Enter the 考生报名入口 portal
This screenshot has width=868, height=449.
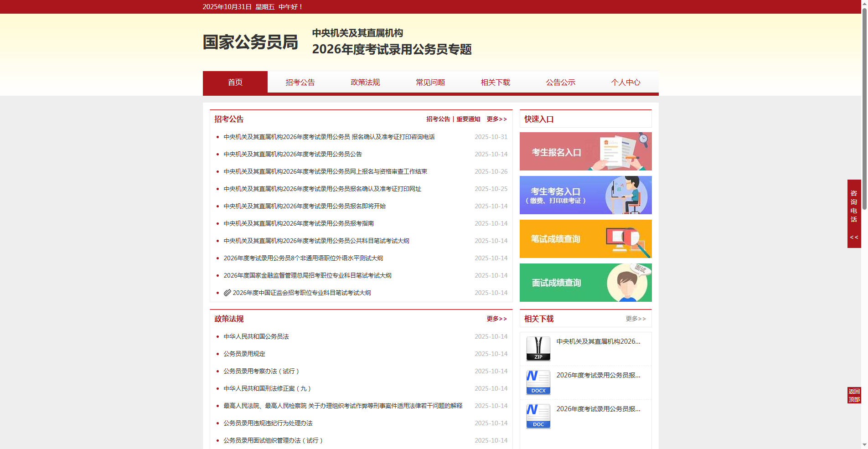click(585, 151)
